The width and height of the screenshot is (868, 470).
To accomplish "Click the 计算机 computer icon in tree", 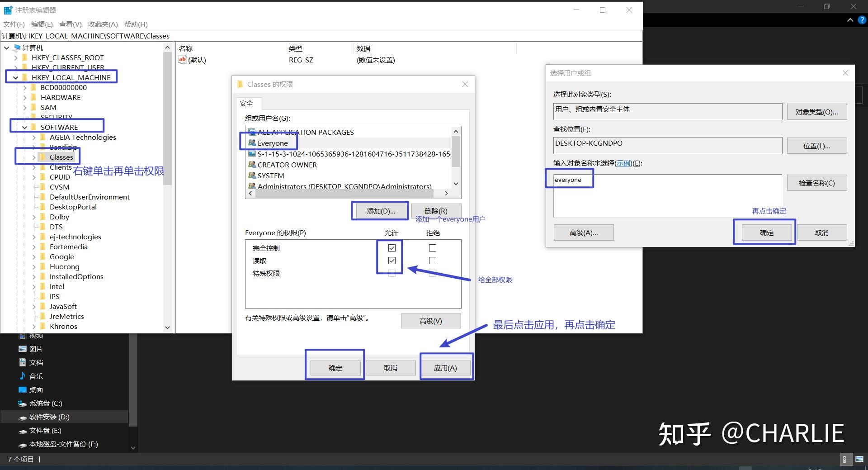I will [17, 47].
